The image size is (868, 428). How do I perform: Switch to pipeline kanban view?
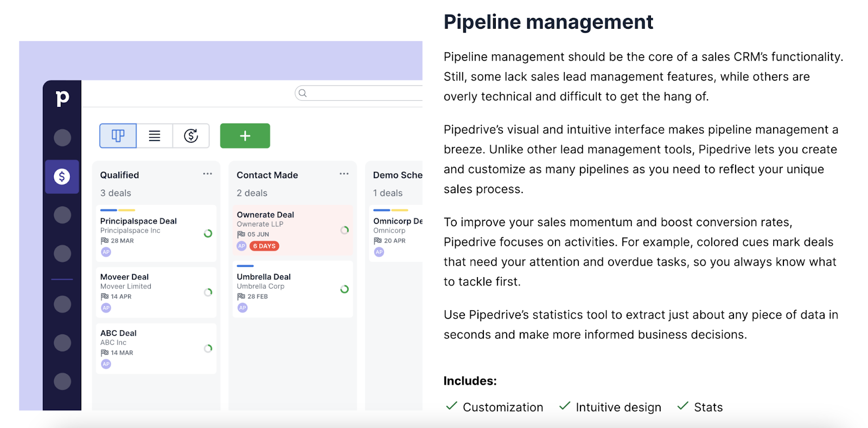pos(118,136)
